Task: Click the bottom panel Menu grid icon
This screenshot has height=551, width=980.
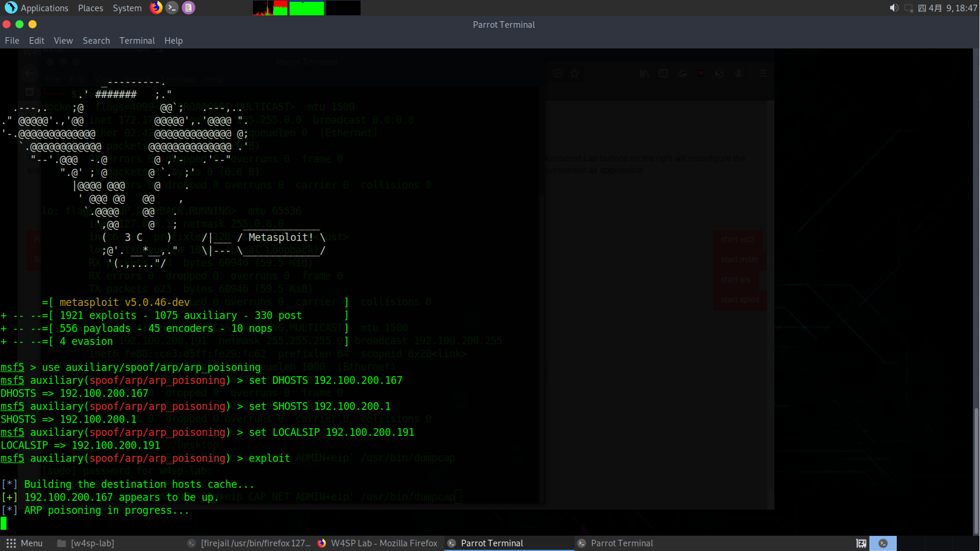Action: click(11, 543)
